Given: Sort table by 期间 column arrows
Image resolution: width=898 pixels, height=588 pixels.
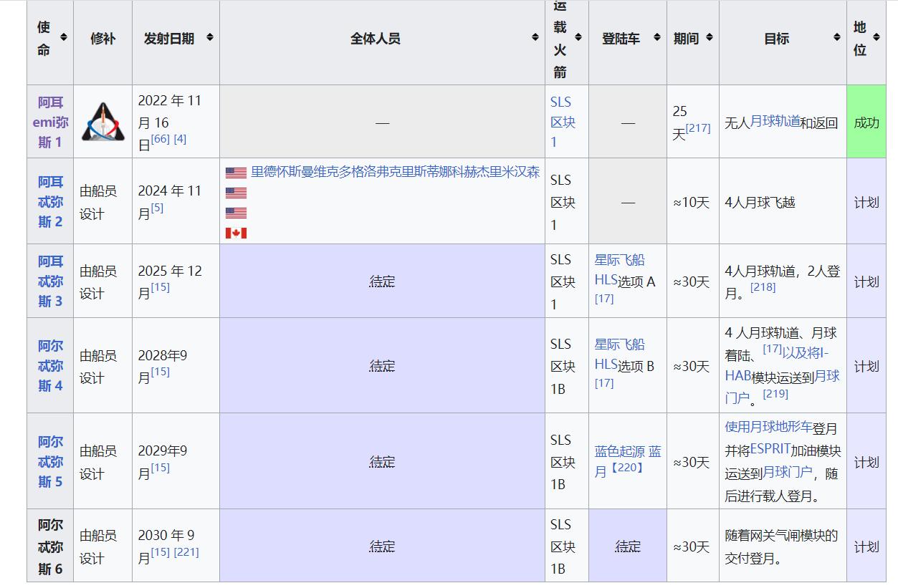Looking at the screenshot, I should point(709,37).
